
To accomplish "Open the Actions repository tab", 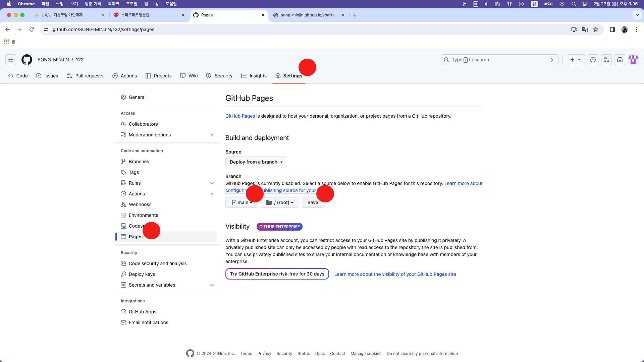I will pyautogui.click(x=125, y=76).
